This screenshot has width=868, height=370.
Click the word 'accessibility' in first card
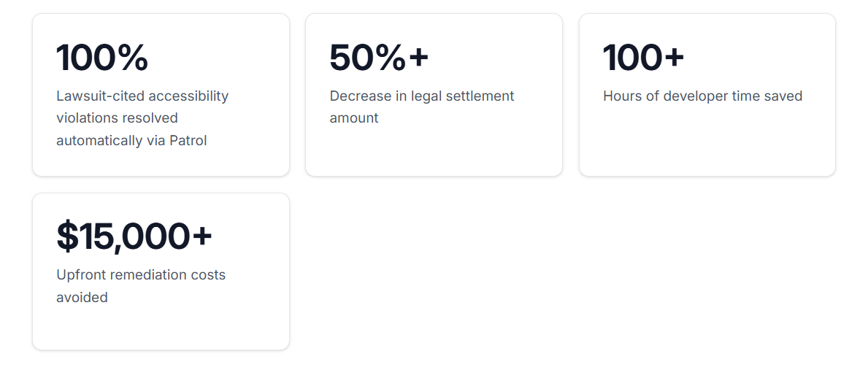pyautogui.click(x=188, y=96)
